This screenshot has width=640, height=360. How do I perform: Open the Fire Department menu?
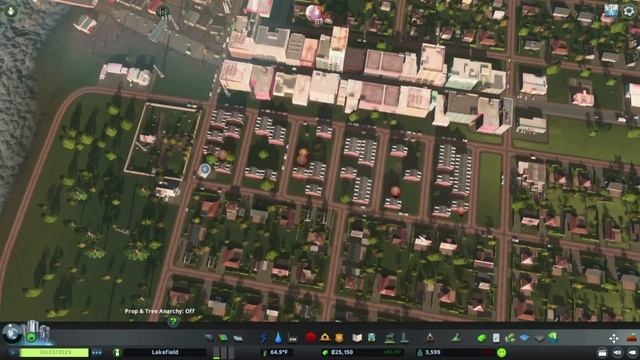tap(325, 338)
